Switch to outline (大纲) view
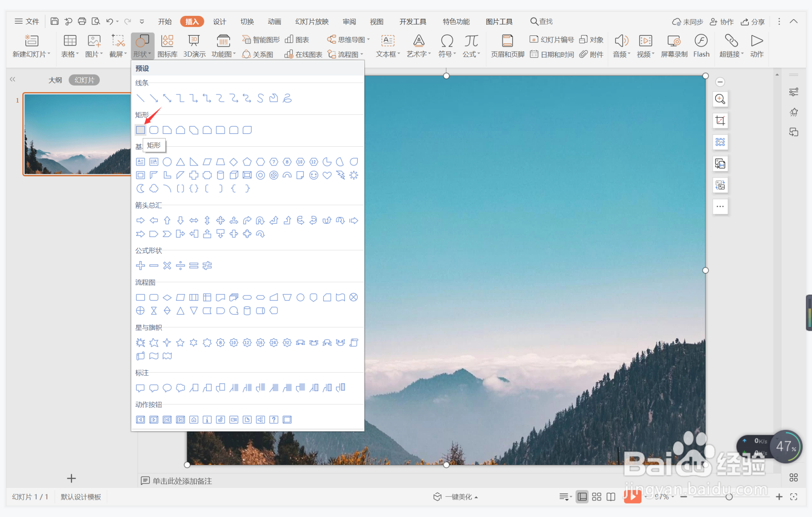Image resolution: width=812 pixels, height=517 pixels. tap(55, 80)
